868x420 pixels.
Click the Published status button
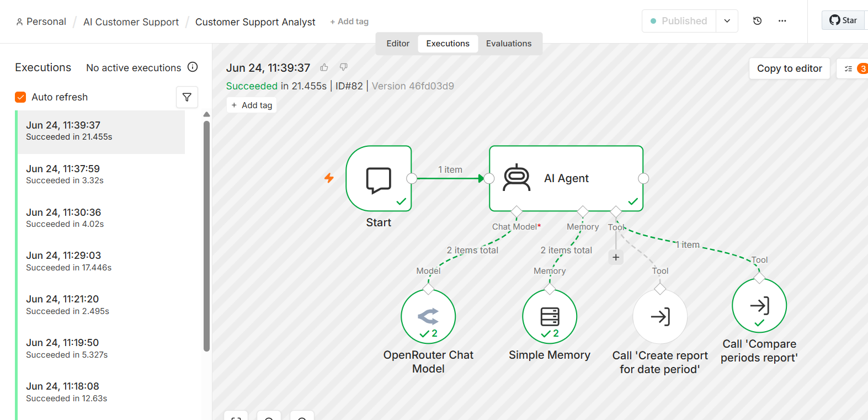[x=679, y=21]
